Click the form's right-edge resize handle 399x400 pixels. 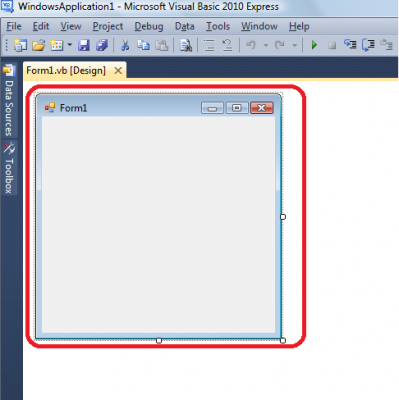point(283,217)
